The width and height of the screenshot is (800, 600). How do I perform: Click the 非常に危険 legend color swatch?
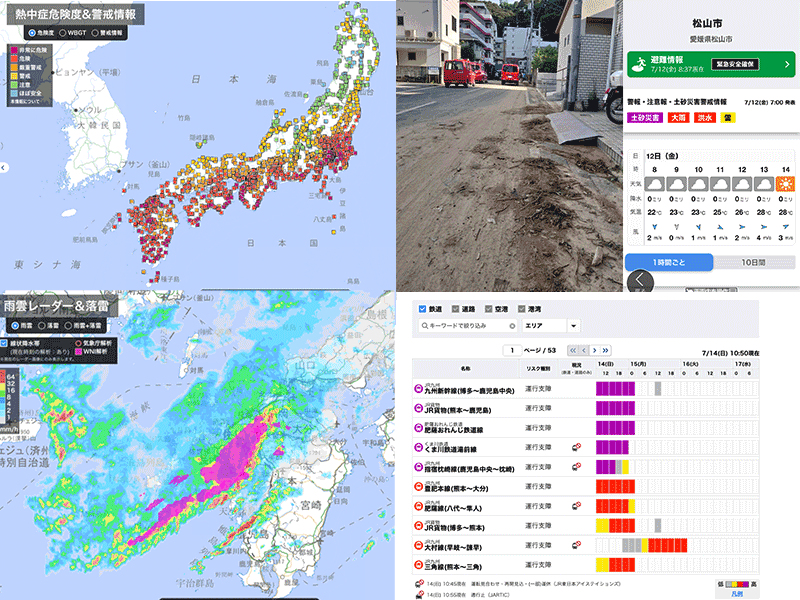[15, 49]
